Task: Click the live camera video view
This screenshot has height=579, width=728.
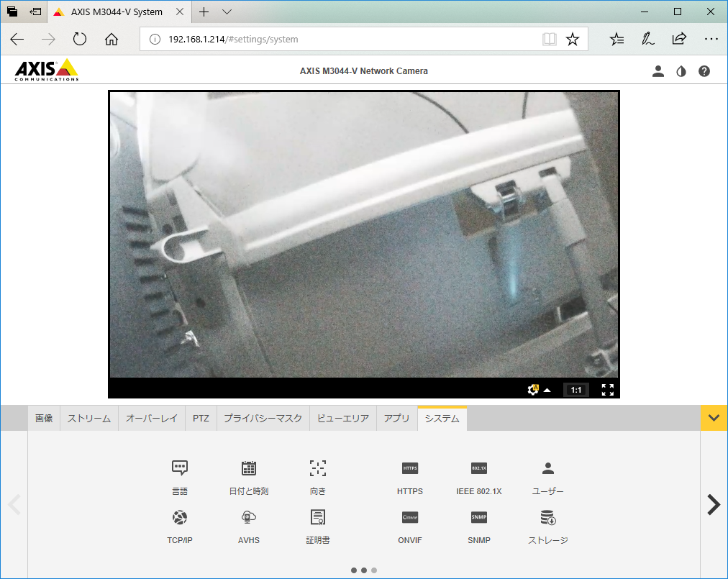Action: [364, 234]
